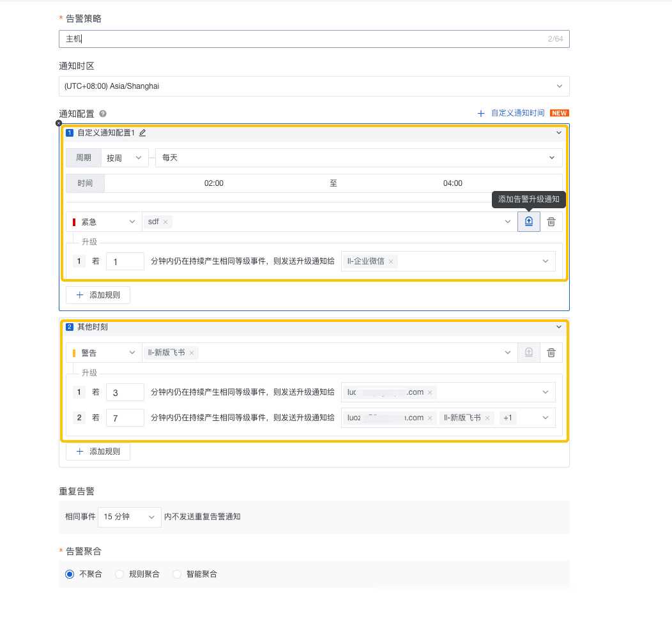Image resolution: width=672 pixels, height=633 pixels.
Task: Choose the 规则聚合 radio option
Action: [x=119, y=574]
